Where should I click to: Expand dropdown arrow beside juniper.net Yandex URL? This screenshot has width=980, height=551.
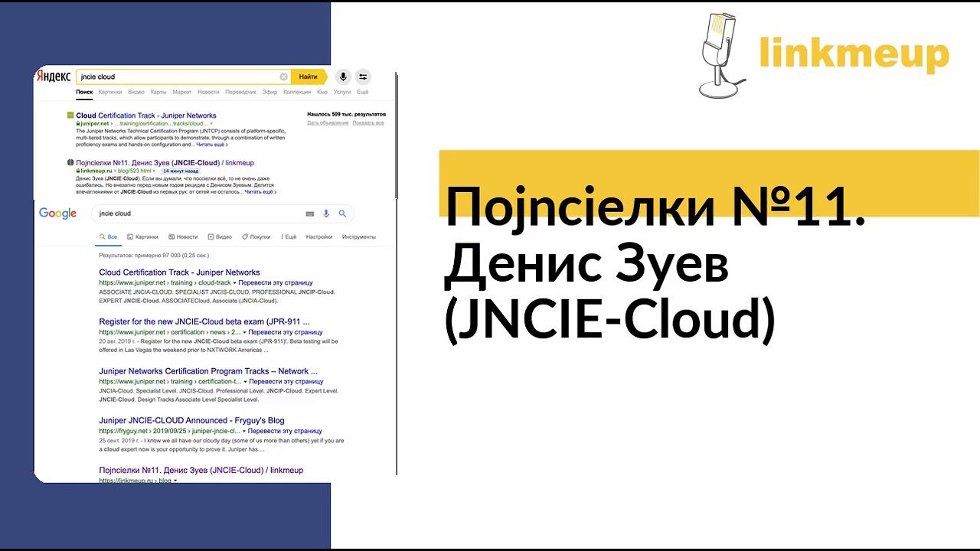click(211, 123)
